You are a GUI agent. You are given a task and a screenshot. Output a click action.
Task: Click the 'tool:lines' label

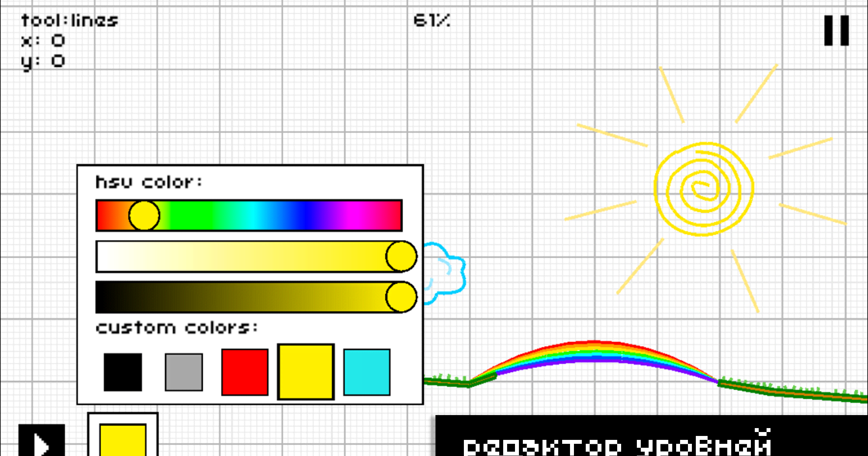[70, 20]
